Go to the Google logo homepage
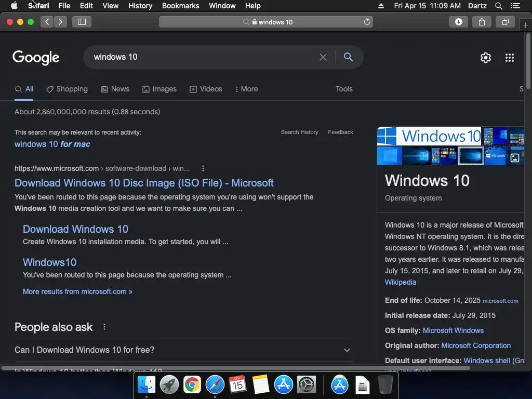This screenshot has width=532, height=399. click(36, 58)
